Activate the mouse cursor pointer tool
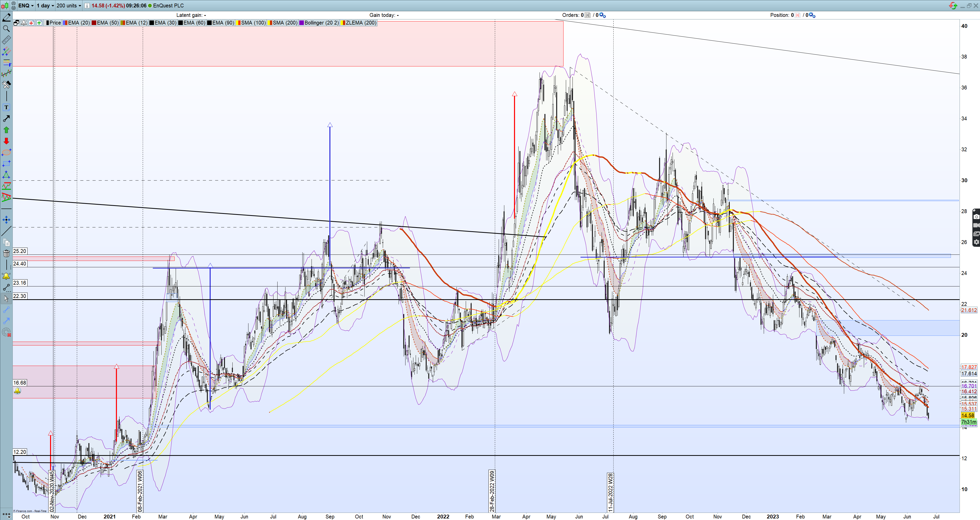 pos(6,299)
